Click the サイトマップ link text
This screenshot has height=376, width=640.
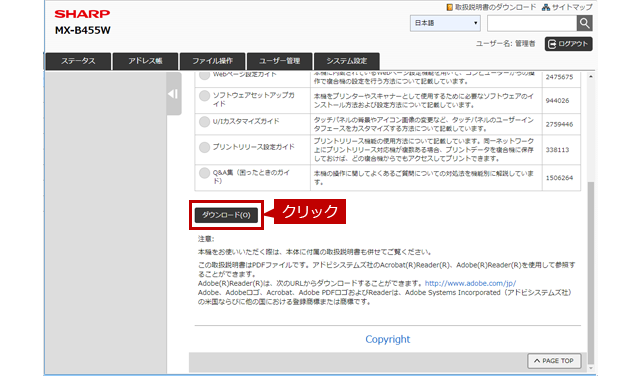pyautogui.click(x=572, y=7)
